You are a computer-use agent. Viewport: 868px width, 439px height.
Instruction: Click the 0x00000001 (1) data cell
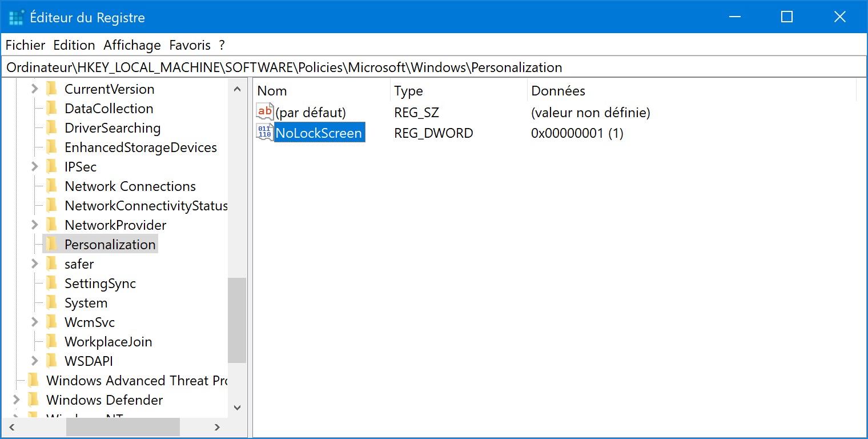pyautogui.click(x=577, y=133)
